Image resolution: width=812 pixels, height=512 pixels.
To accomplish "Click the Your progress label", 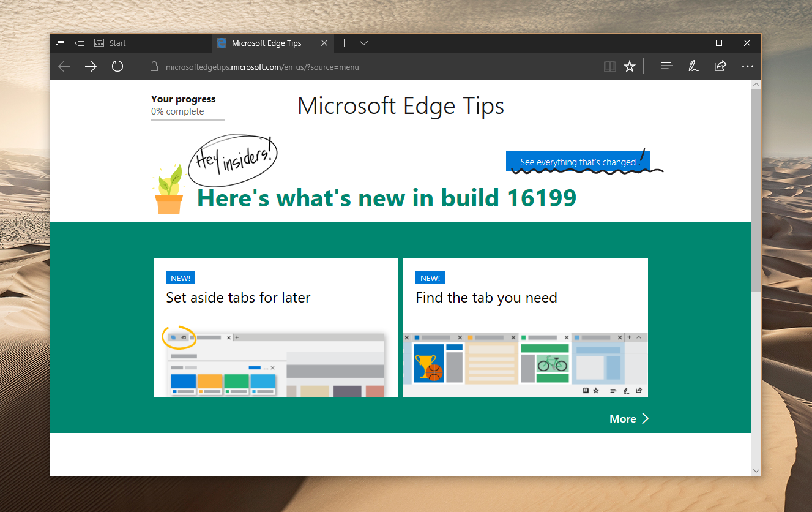I will coord(184,99).
